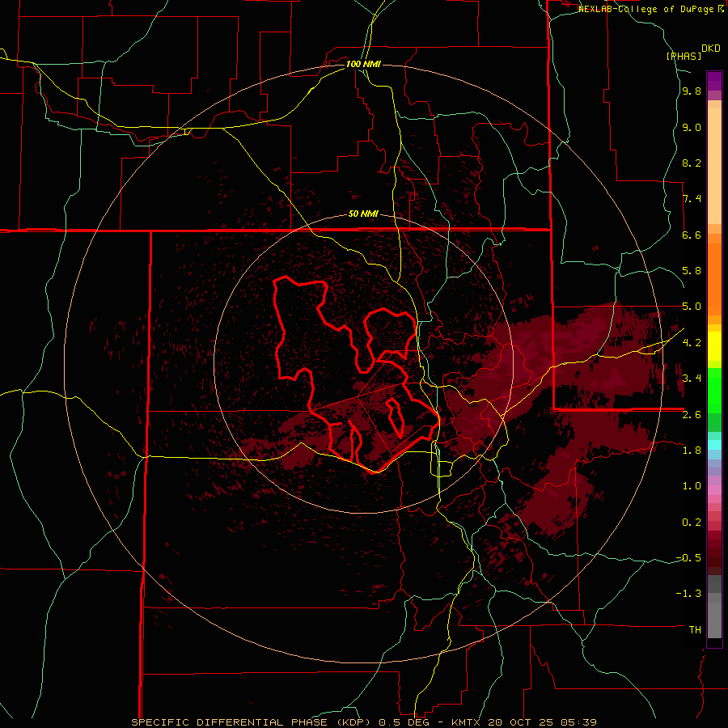The height and width of the screenshot is (728, 728).
Task: Click the 100 NMI range ring label
Action: click(363, 64)
